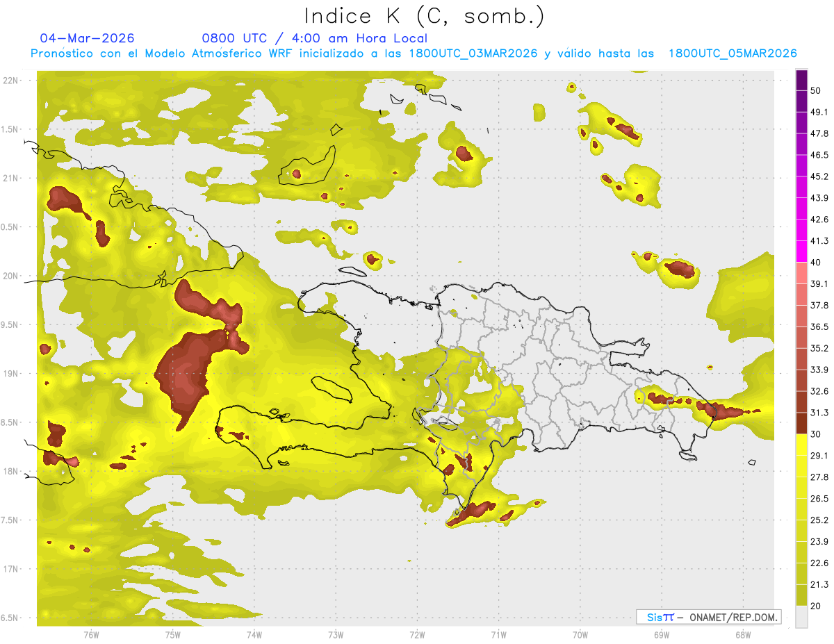Image resolution: width=834 pixels, height=644 pixels.
Task: Click the colorbar value '30'
Action: pos(816,434)
